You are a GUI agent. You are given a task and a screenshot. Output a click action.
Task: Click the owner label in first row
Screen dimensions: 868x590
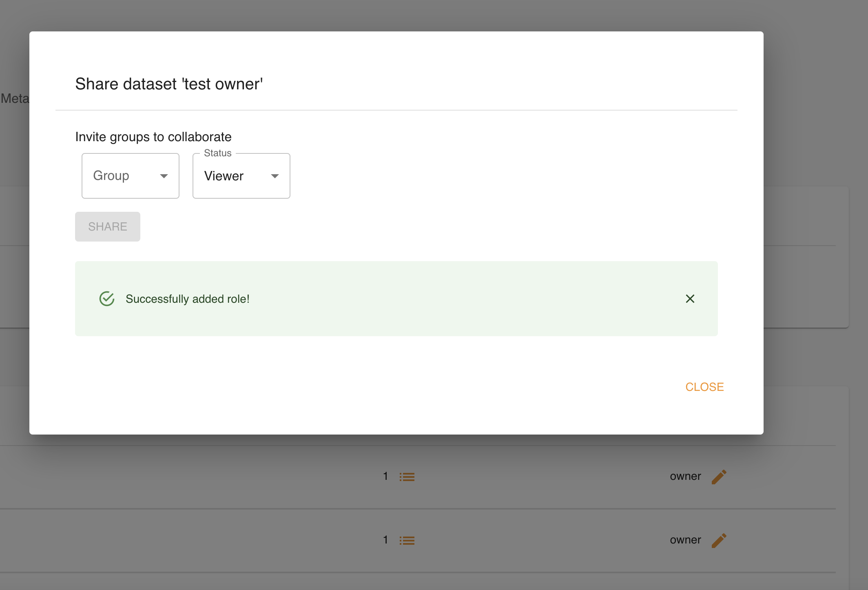685,476
